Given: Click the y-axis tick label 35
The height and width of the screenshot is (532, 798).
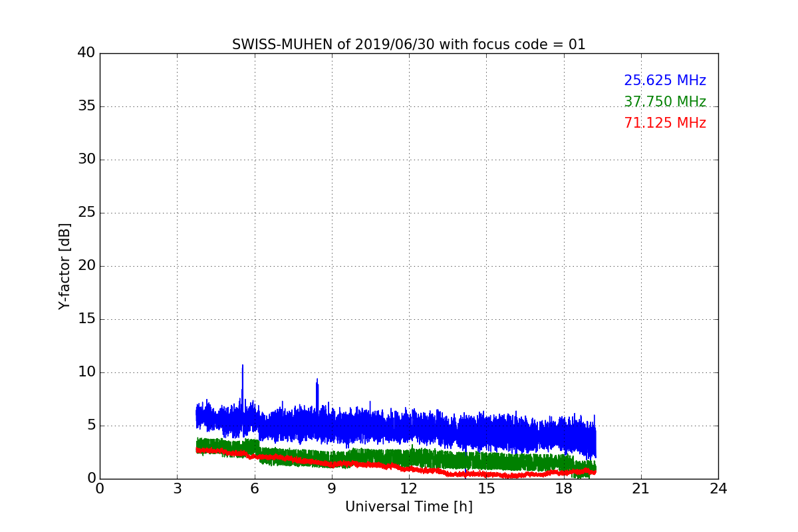Looking at the screenshot, I should coord(86,106).
